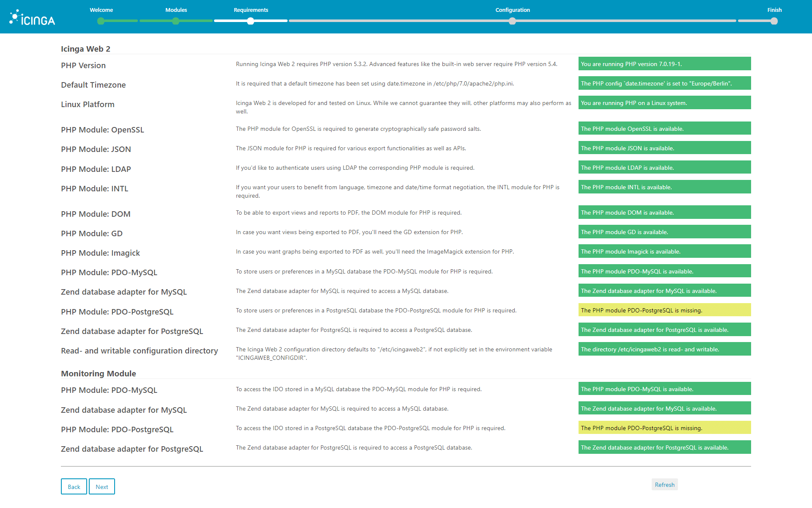Click the DOM export to PDF description
This screenshot has height=508, width=812.
[348, 213]
